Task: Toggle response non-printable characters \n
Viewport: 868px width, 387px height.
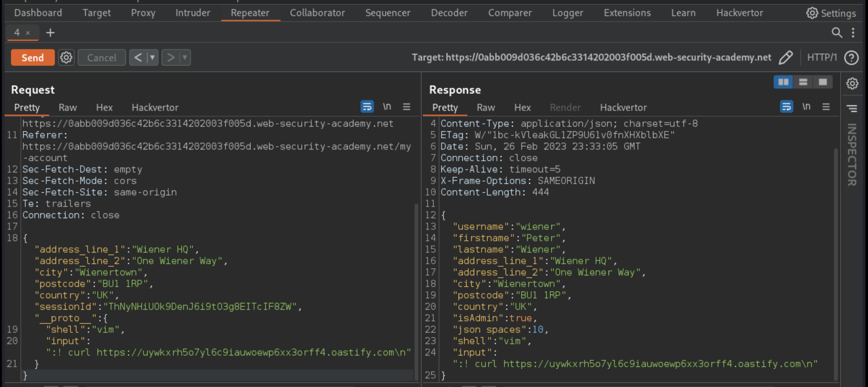Action: click(x=806, y=107)
